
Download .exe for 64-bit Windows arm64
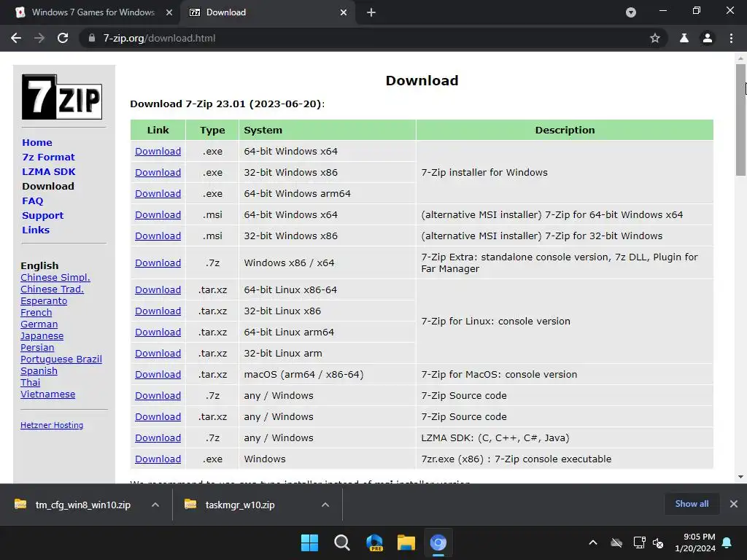coord(158,194)
